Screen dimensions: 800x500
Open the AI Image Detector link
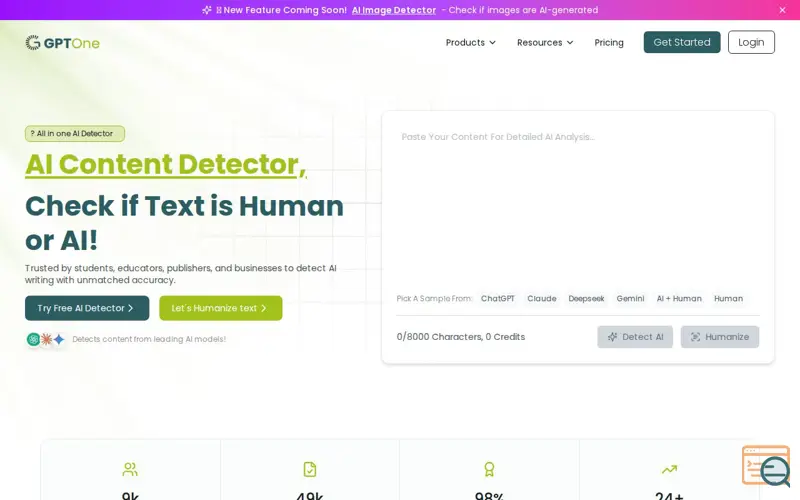(394, 10)
